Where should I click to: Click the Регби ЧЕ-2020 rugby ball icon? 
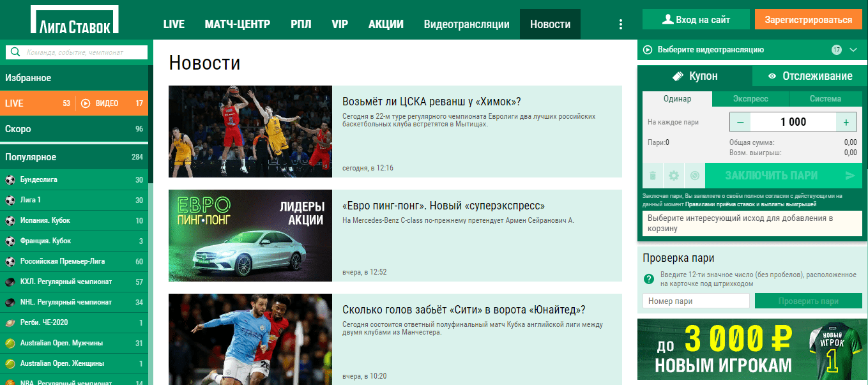[x=10, y=322]
